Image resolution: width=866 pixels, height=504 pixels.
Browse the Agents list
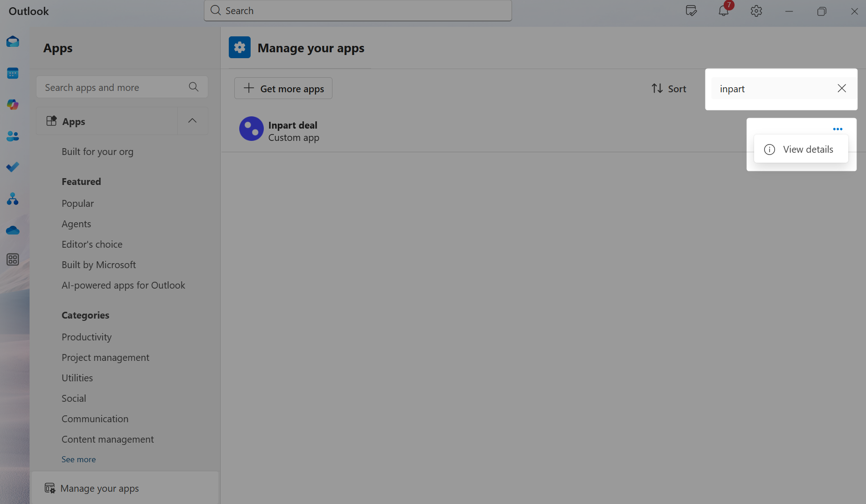(x=76, y=224)
